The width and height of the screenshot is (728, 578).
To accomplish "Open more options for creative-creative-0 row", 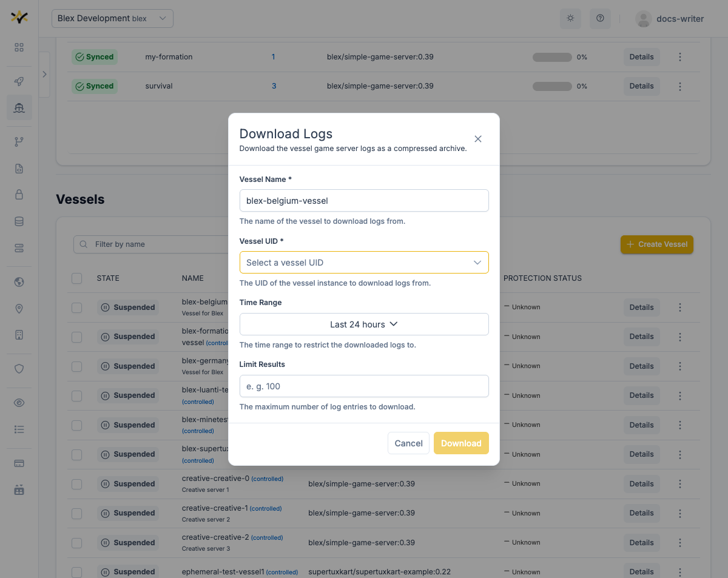I will (x=679, y=484).
